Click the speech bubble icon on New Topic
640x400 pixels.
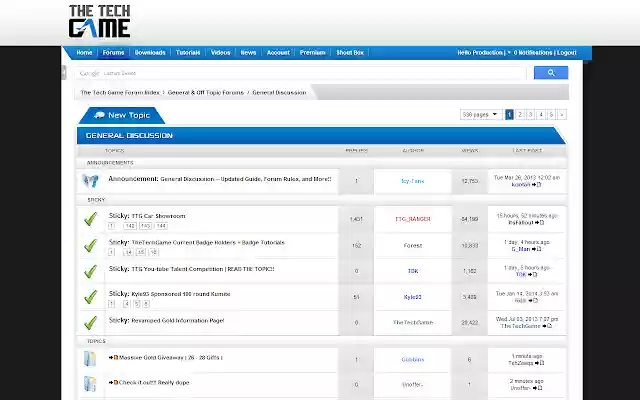[x=99, y=115]
